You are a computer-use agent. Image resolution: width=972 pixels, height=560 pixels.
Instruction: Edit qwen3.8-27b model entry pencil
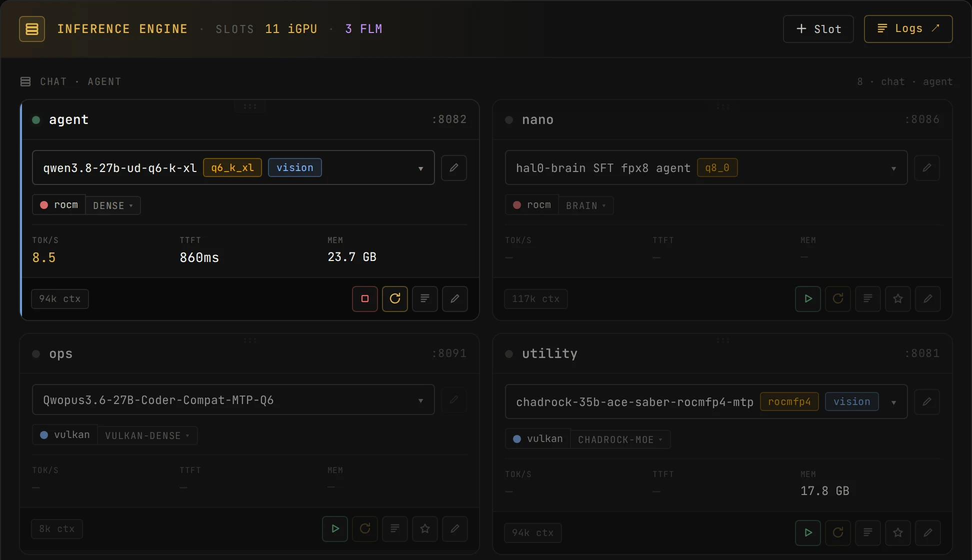[x=454, y=167]
